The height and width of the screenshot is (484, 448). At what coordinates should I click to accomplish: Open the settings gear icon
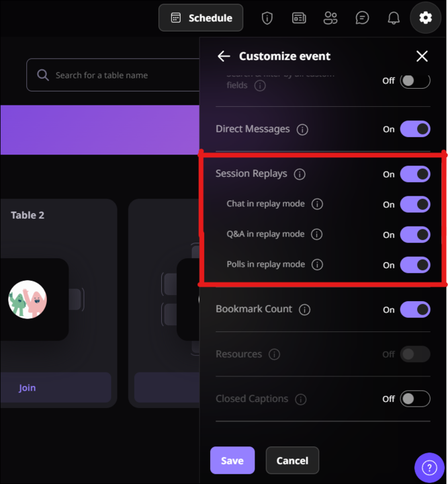(425, 18)
